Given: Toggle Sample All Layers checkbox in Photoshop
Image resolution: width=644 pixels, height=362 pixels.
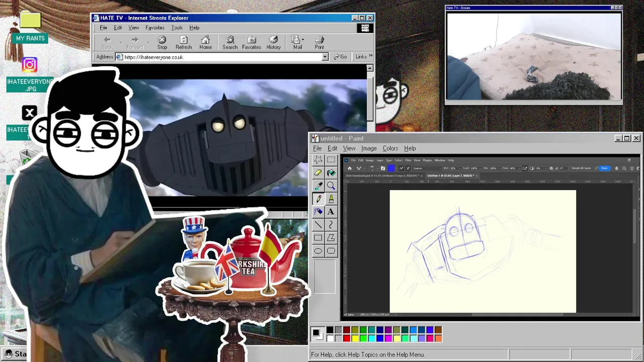Looking at the screenshot, I should [570, 168].
